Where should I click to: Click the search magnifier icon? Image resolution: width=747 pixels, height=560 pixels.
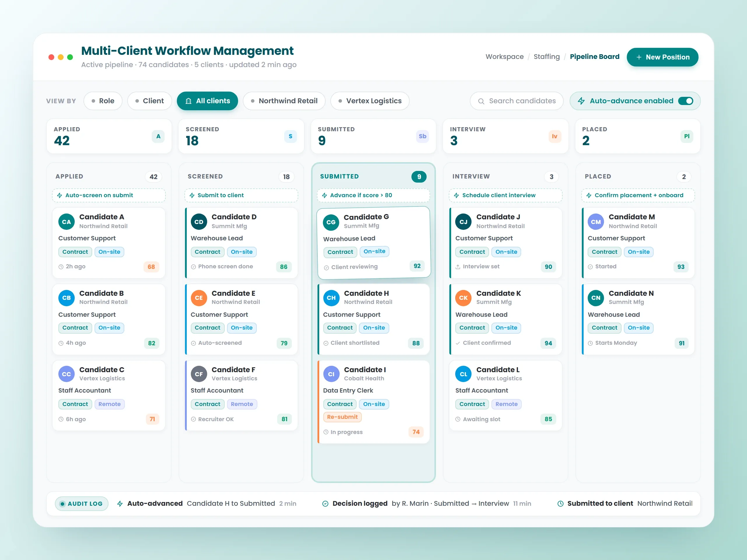tap(481, 101)
